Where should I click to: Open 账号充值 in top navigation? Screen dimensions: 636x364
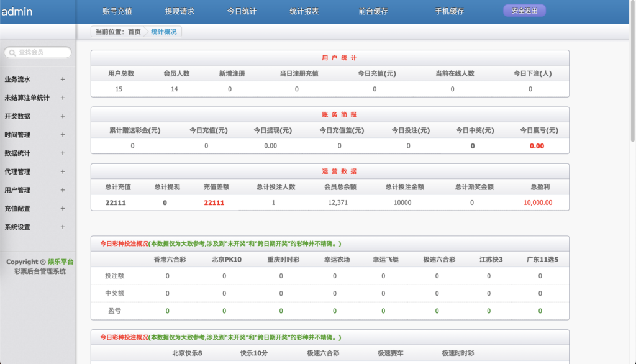(x=117, y=12)
